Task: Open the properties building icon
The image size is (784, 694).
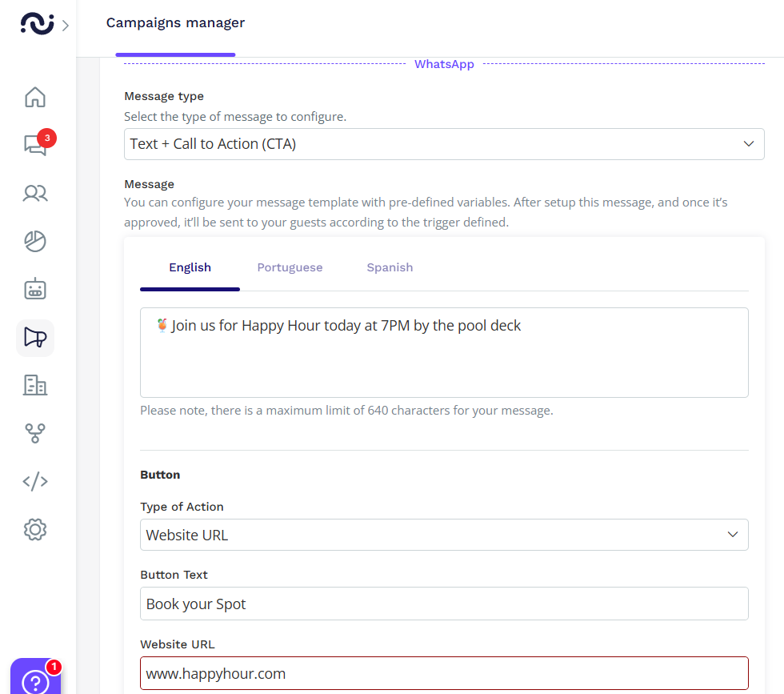Action: coord(35,385)
